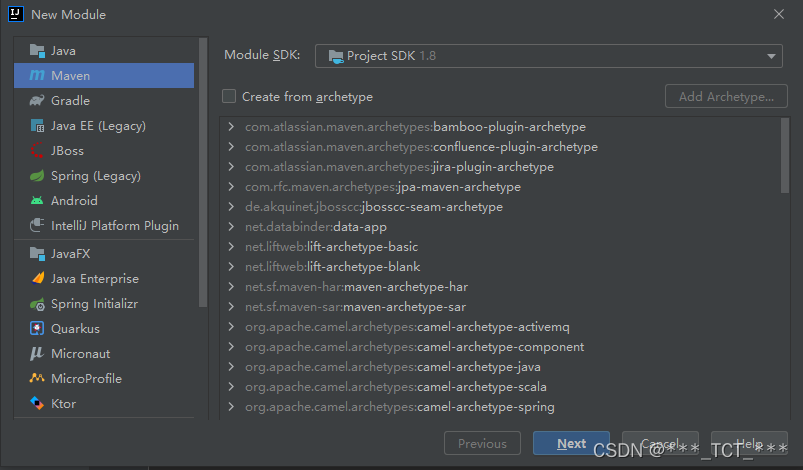
Task: Click the Java folder icon in sidebar
Action: pos(37,51)
